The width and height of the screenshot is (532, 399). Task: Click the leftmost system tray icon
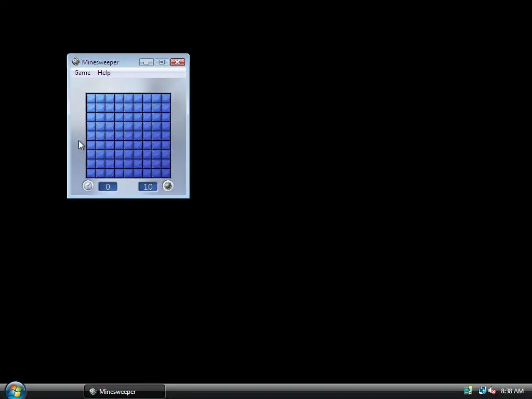tap(468, 391)
